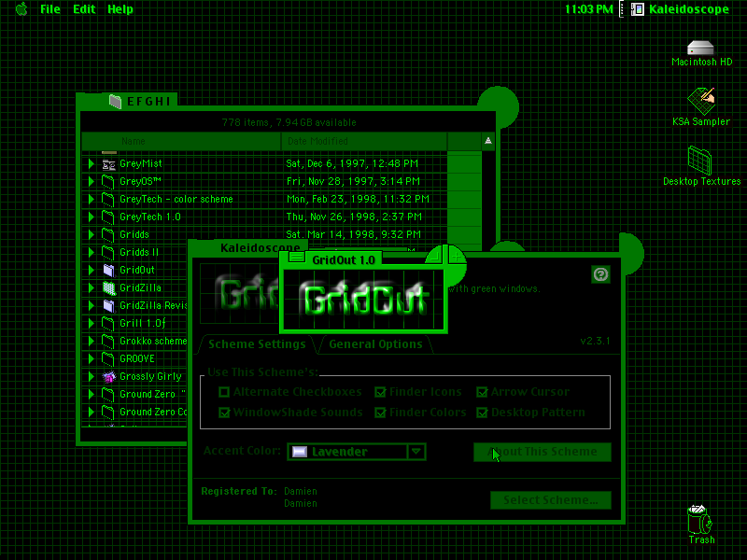Click the sort order arrow in EFGHI window
Image resolution: width=747 pixels, height=560 pixels.
coord(488,141)
